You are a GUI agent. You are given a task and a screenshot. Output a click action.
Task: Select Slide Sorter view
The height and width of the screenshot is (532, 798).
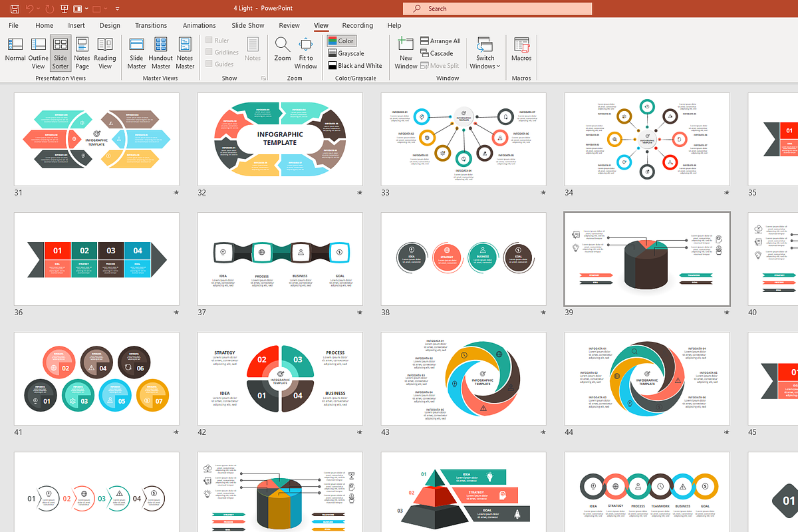click(61, 53)
